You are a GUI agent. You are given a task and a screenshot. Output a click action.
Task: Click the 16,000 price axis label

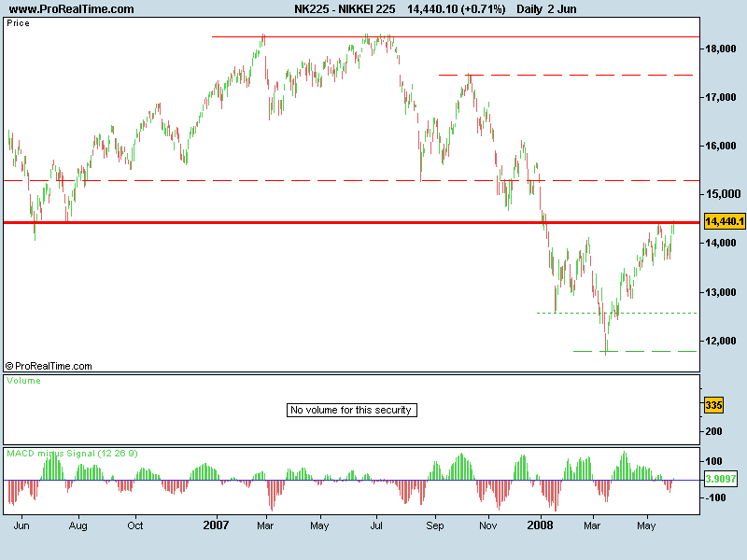click(720, 146)
